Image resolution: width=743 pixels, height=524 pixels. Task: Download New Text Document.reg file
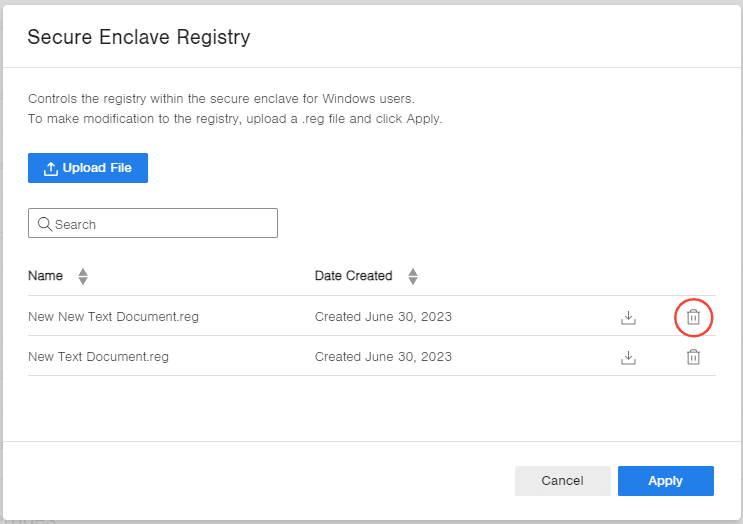(x=628, y=357)
